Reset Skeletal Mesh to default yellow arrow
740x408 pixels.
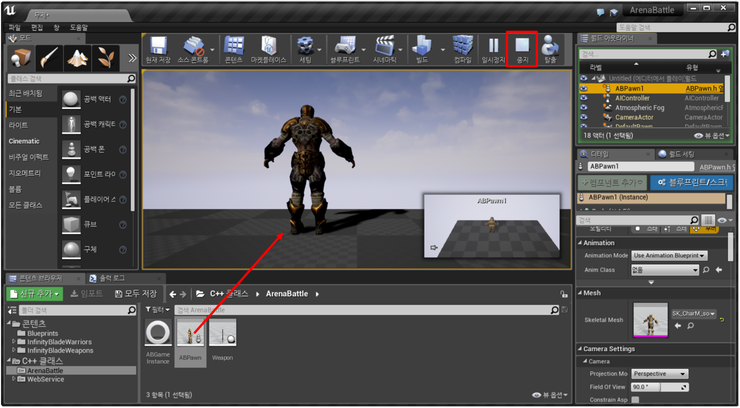click(x=722, y=320)
